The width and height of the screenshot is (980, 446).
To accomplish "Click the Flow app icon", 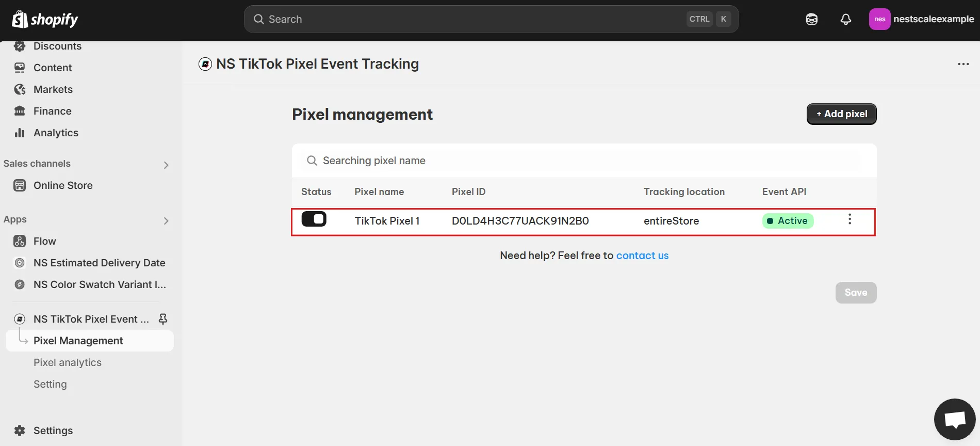I will pyautogui.click(x=20, y=241).
